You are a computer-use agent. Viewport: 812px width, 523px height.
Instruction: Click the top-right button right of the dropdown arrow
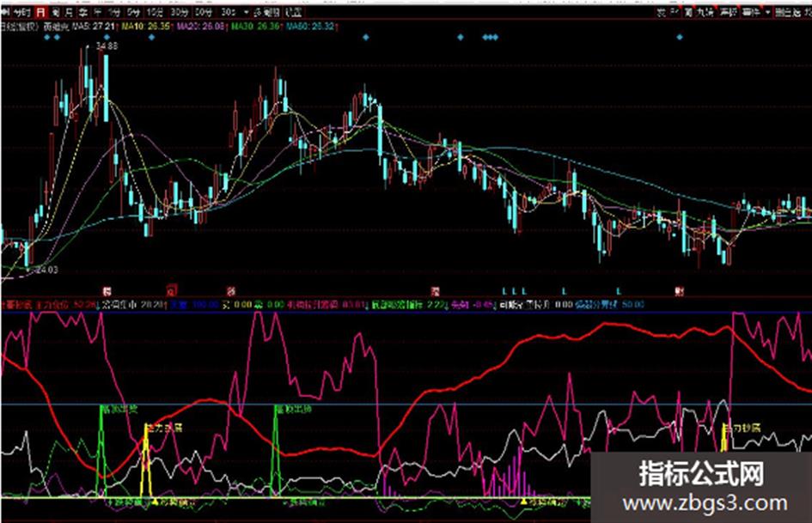[x=787, y=12]
